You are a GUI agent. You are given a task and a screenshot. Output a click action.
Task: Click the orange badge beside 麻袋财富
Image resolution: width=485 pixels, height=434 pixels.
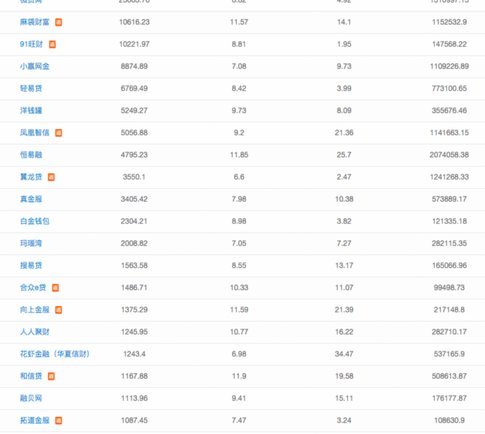tap(58, 22)
